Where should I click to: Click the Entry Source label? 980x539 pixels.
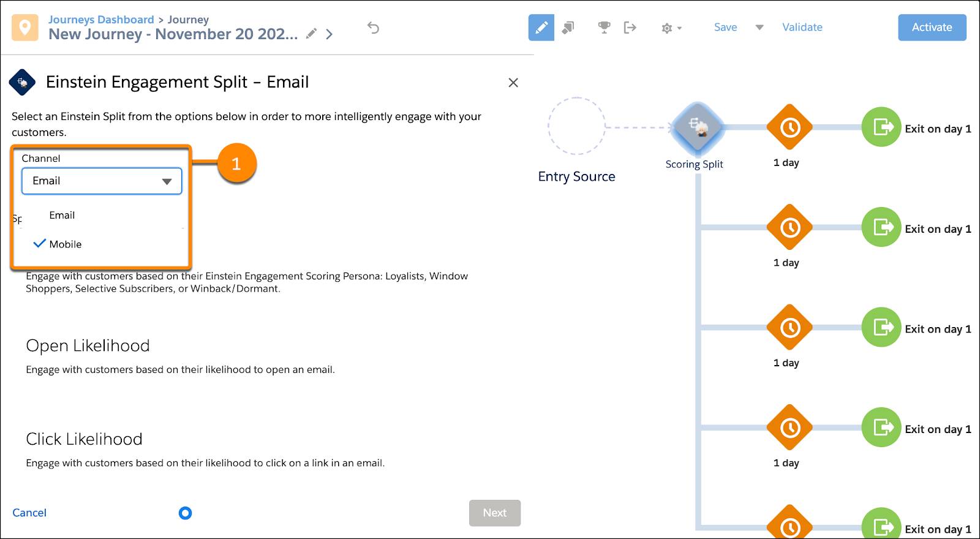coord(576,176)
